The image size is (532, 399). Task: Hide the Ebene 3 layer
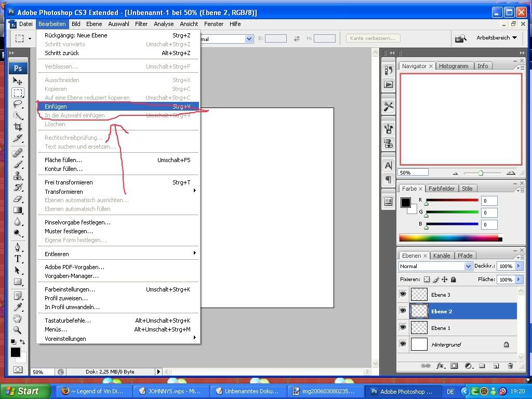pyautogui.click(x=403, y=294)
